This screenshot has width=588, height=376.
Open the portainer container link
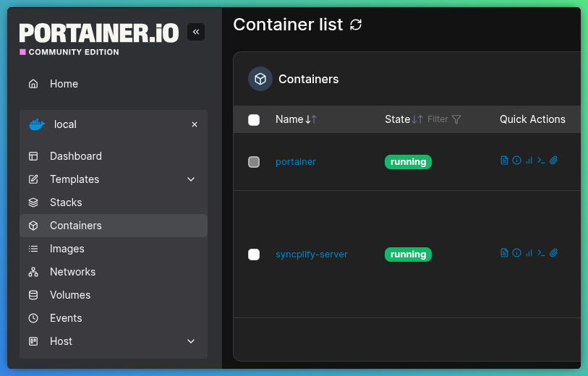(x=296, y=161)
